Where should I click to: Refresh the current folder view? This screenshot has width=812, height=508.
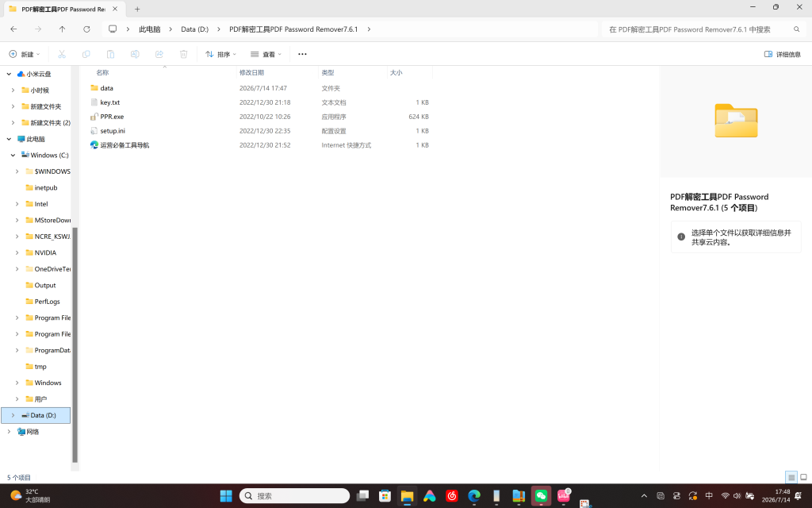point(86,29)
